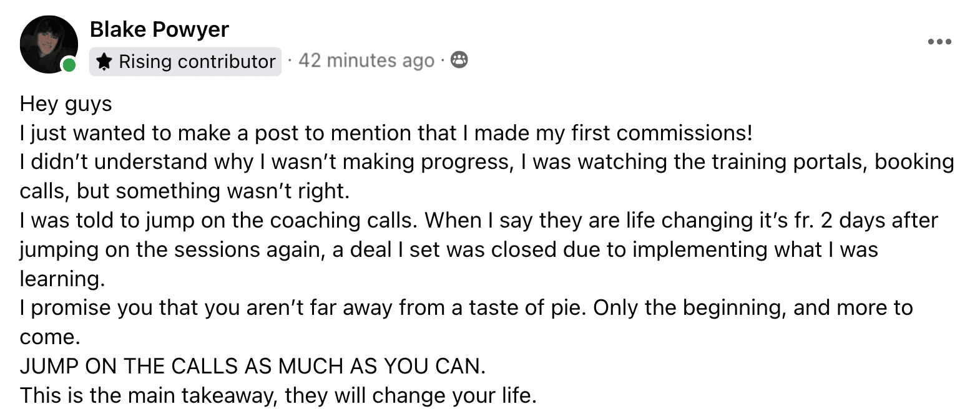Click the 'Hey guys' greeting line
The image size is (980, 409).
(66, 103)
